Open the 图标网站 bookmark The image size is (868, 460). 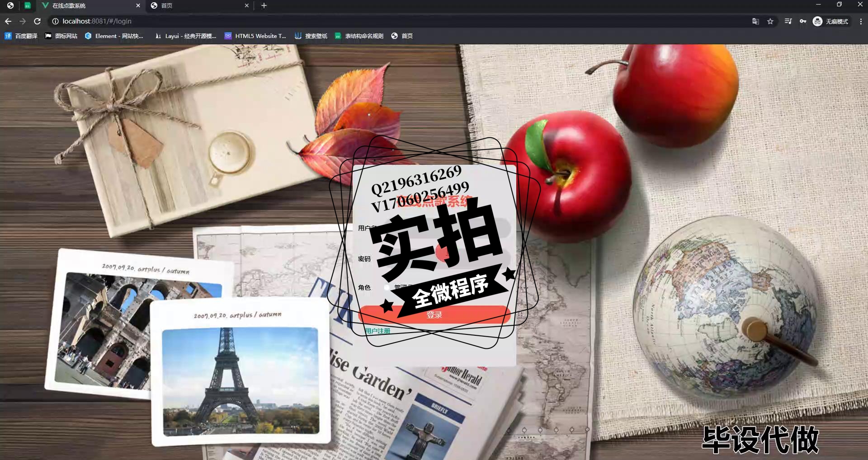[x=61, y=36]
